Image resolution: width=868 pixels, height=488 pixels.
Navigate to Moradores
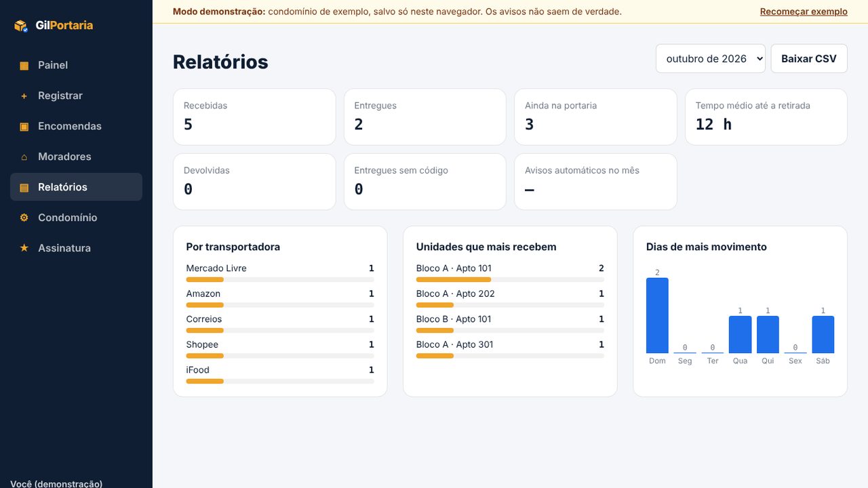click(x=76, y=157)
